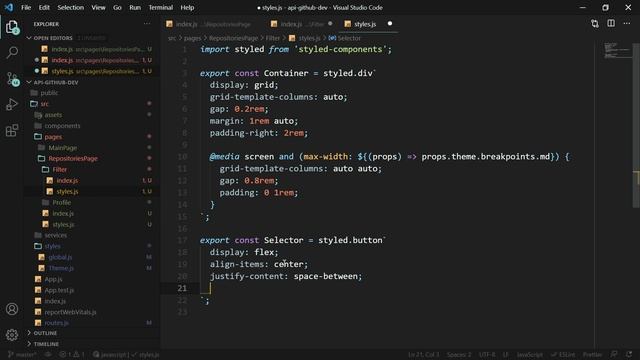Open the MainPage folder
Image resolution: width=640 pixels, height=360 pixels.
[x=62, y=148]
